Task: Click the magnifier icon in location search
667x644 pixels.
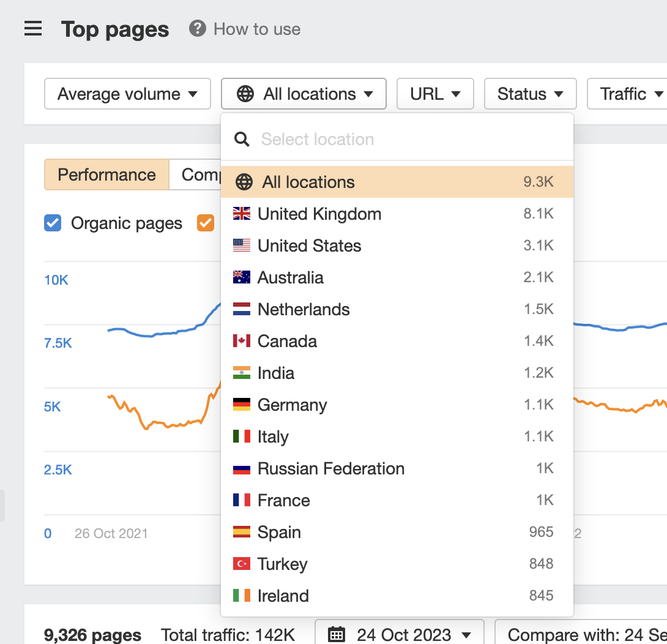Action: (242, 139)
